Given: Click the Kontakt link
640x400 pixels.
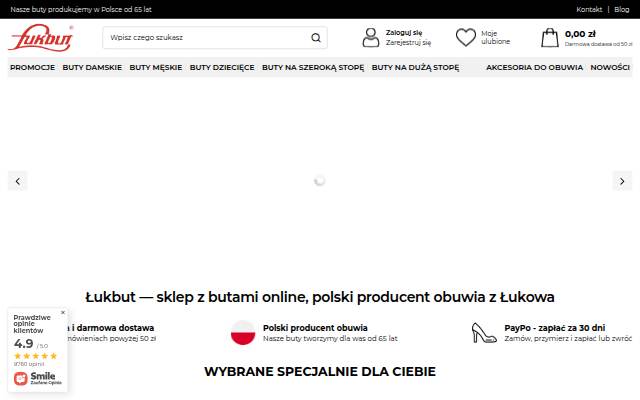Looking at the screenshot, I should click(x=589, y=9).
